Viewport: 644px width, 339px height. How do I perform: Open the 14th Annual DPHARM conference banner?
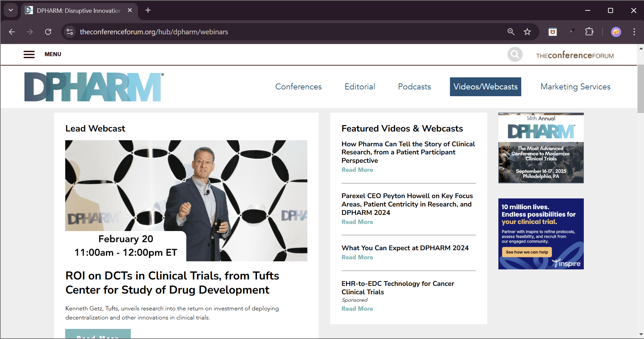pos(541,148)
